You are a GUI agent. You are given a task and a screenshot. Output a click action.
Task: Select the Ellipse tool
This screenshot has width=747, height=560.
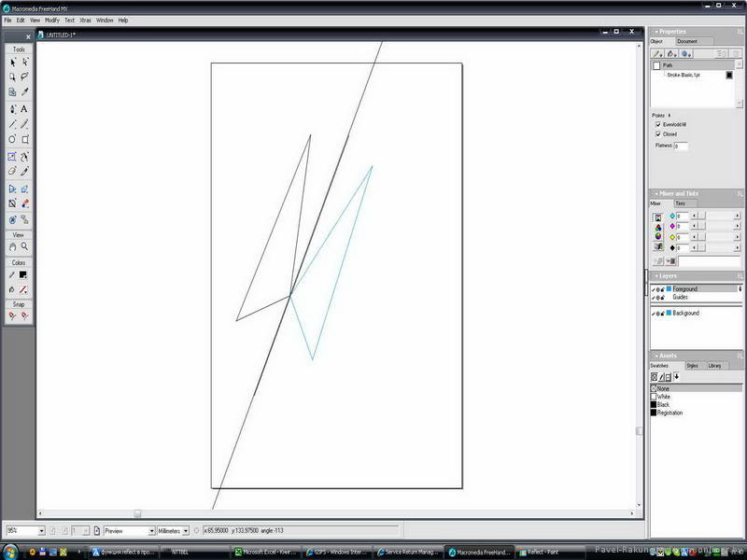click(x=12, y=139)
